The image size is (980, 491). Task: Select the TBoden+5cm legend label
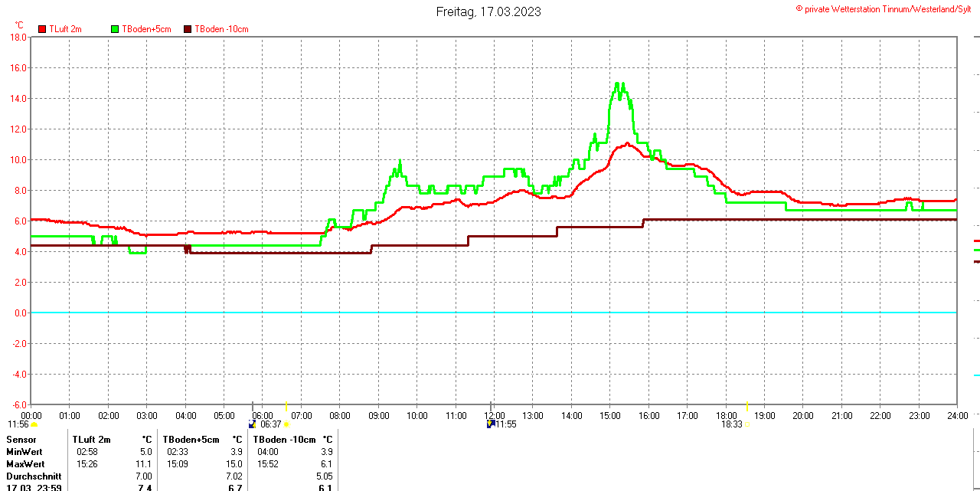point(145,29)
